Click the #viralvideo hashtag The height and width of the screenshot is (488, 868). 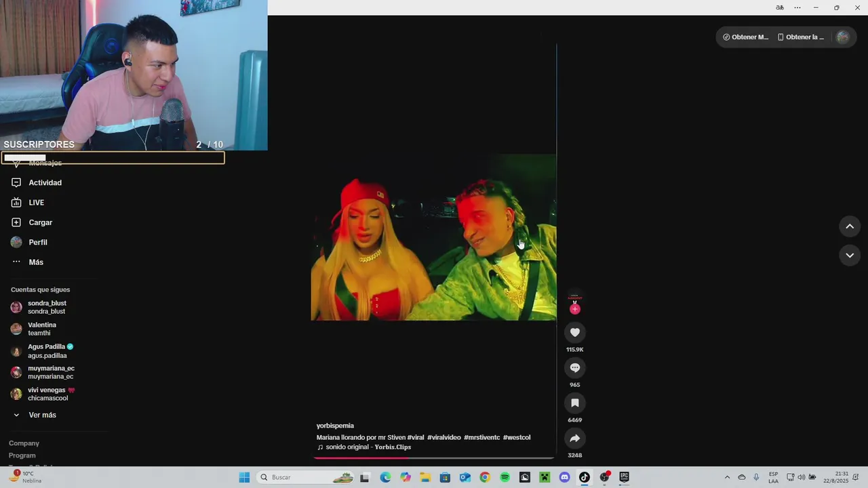click(443, 438)
